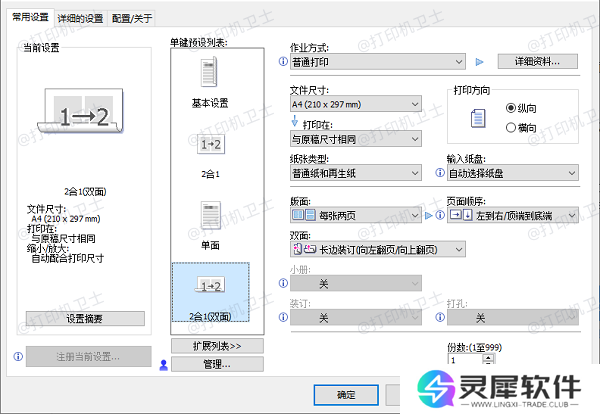This screenshot has width=600, height=414.
Task: Switch to the 详细的设置 tab
Action: 80,18
